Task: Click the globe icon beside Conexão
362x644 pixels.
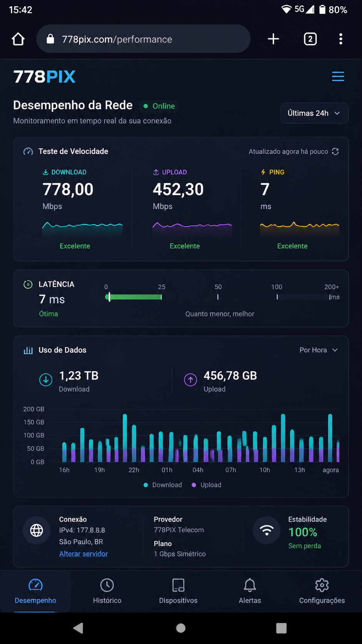Action: coord(37,530)
